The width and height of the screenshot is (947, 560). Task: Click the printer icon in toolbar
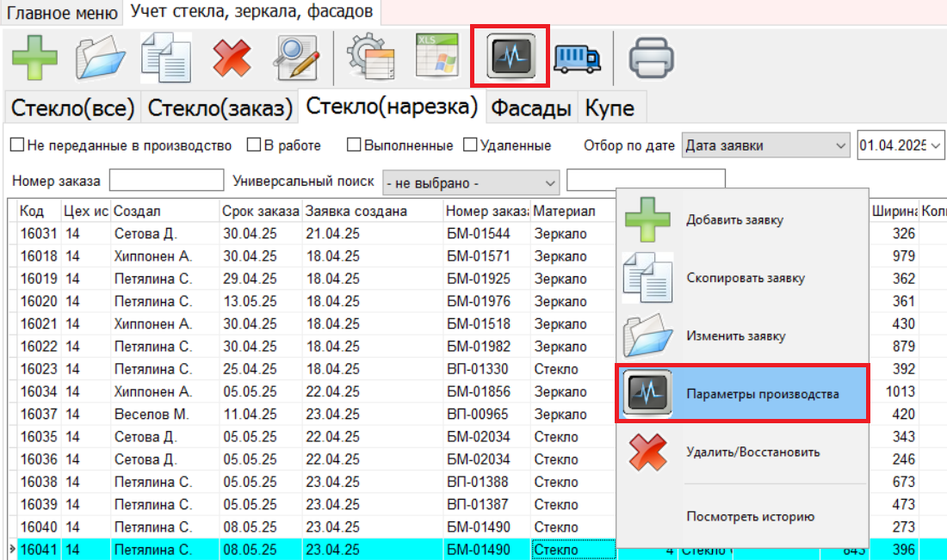click(x=652, y=58)
